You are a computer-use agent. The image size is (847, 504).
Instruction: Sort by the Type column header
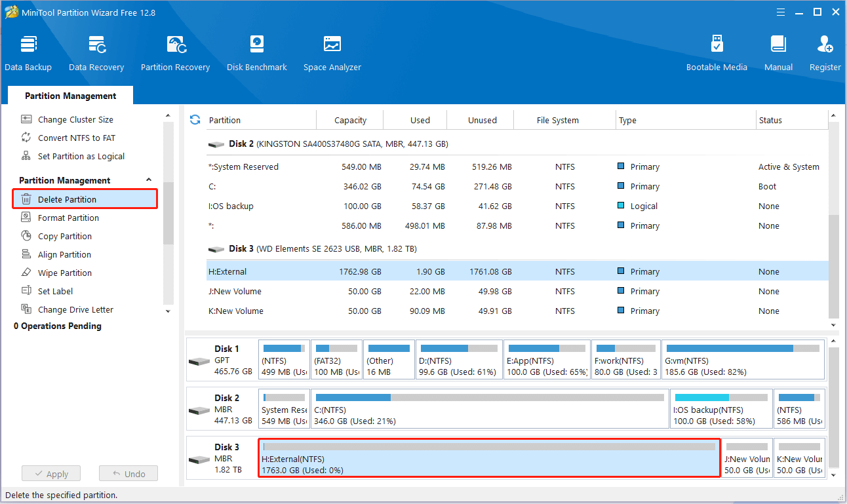(686, 120)
